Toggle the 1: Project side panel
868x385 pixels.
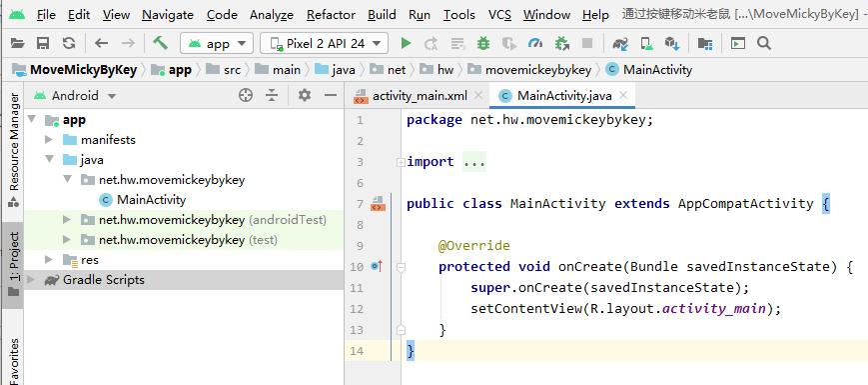tap(14, 265)
